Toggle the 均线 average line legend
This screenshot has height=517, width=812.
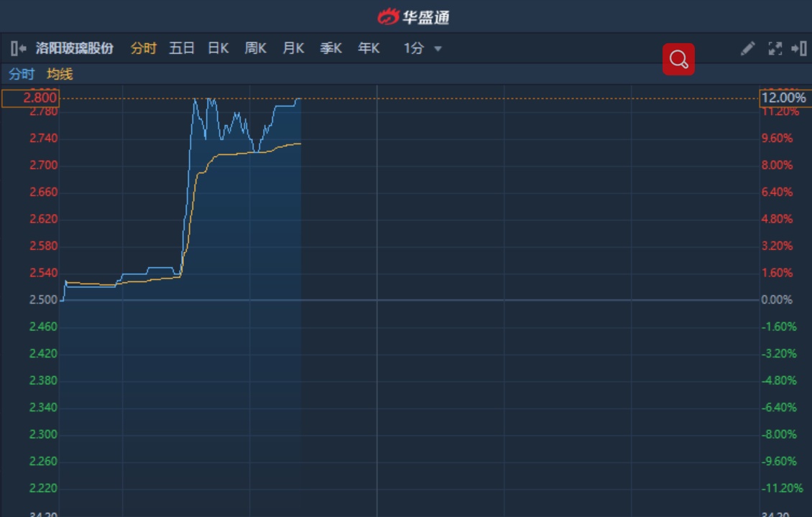(60, 74)
